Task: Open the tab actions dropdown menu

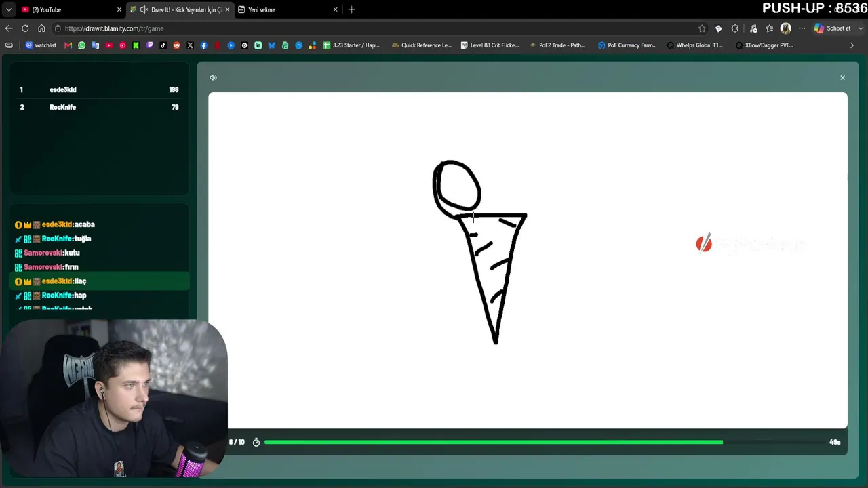Action: click(9, 9)
